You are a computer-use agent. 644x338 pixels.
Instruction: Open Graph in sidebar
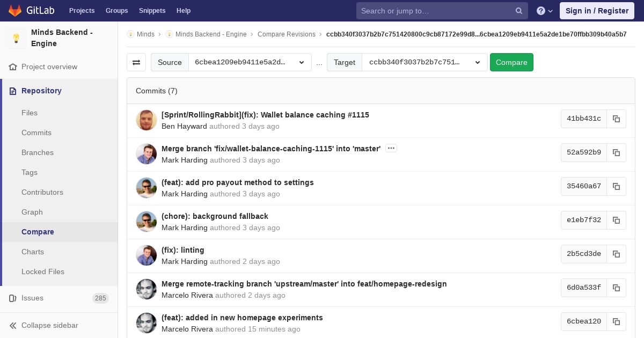[32, 212]
